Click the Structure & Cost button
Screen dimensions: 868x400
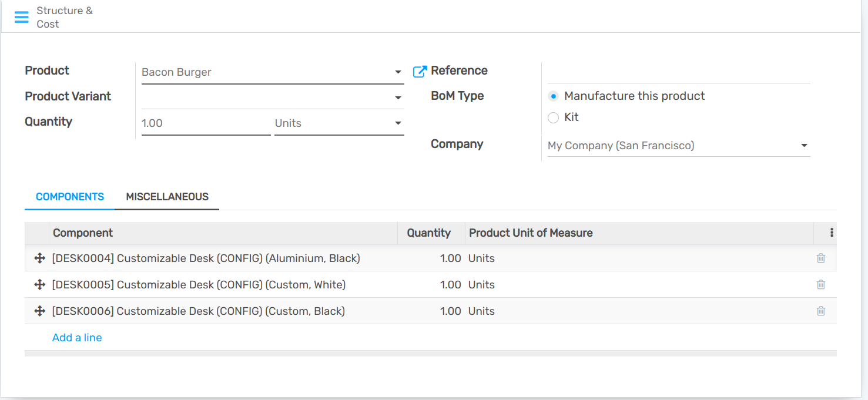(64, 17)
